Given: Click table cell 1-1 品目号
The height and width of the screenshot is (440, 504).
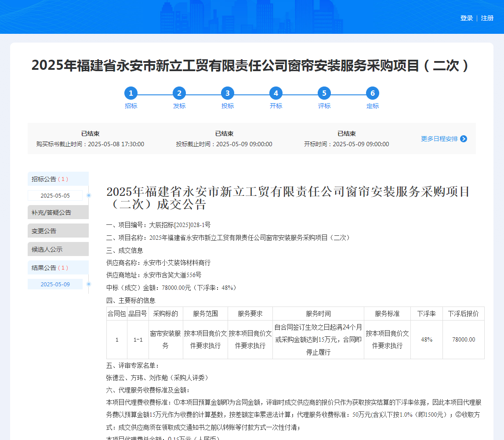Looking at the screenshot, I should click(138, 339).
